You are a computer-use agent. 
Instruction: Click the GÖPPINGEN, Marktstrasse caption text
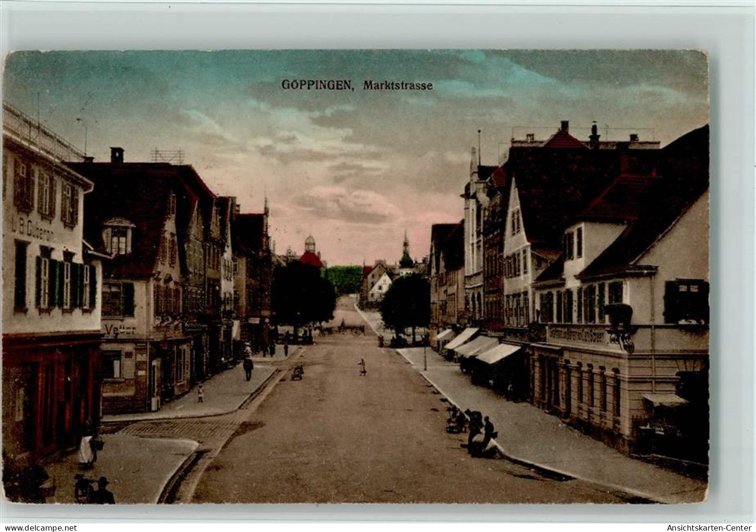pos(357,86)
